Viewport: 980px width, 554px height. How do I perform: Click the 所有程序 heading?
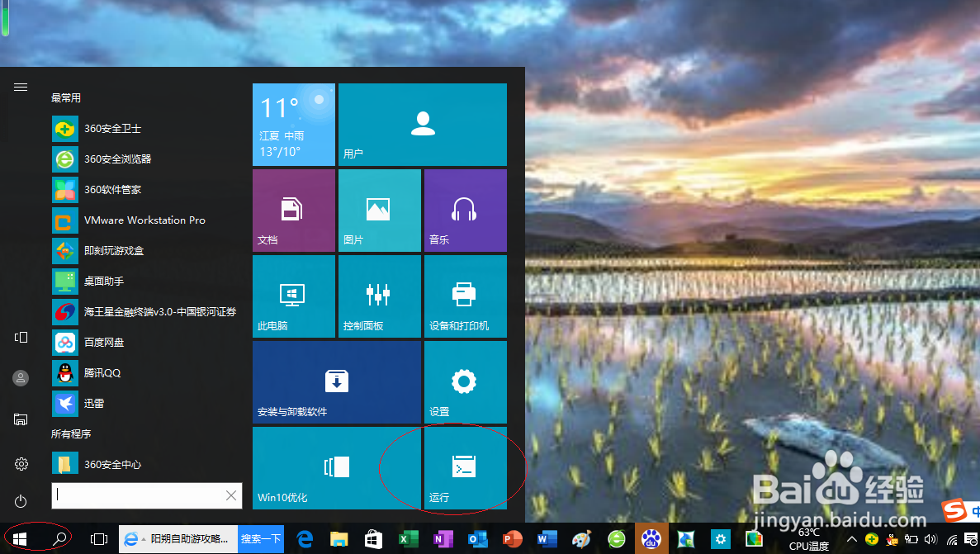[x=71, y=434]
